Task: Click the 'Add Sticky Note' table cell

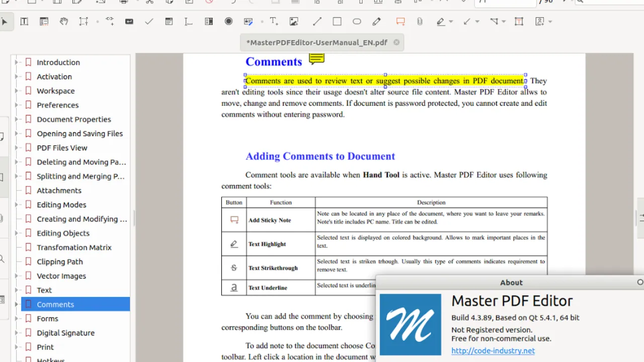Action: pyautogui.click(x=281, y=220)
